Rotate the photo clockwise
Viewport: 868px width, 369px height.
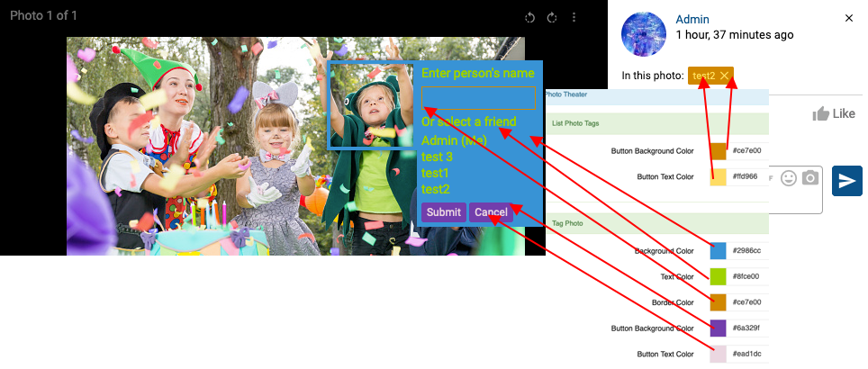click(x=551, y=18)
